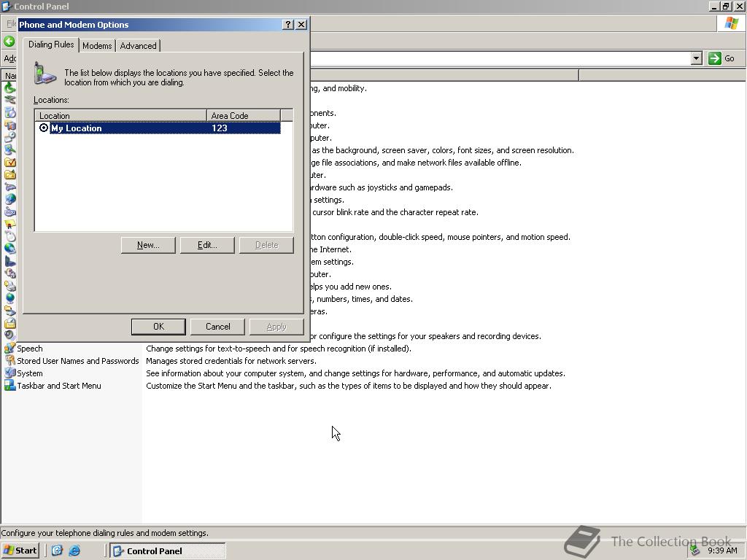The image size is (747, 560).
Task: Click the Speech icon in Control Panel
Action: pyautogui.click(x=10, y=348)
